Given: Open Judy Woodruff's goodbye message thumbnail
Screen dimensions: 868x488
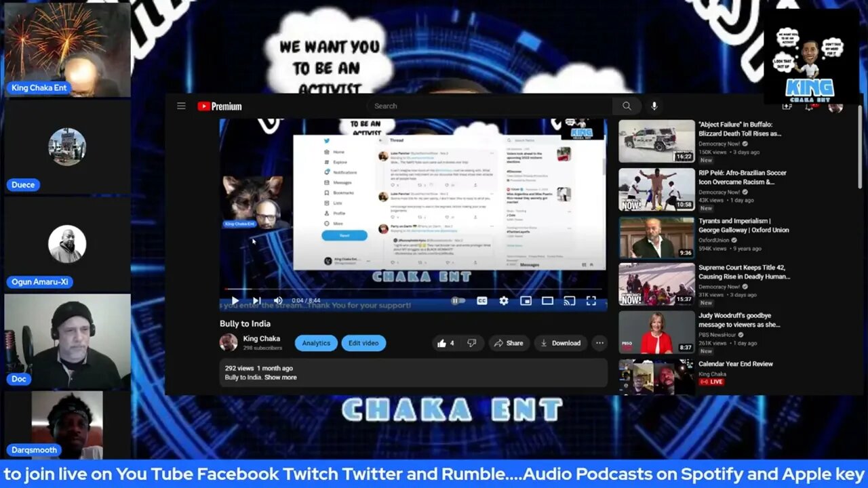Looking at the screenshot, I should (x=656, y=332).
